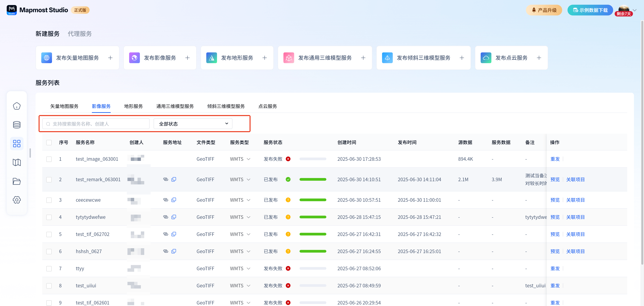Click the map icon in left sidebar

[x=17, y=162]
